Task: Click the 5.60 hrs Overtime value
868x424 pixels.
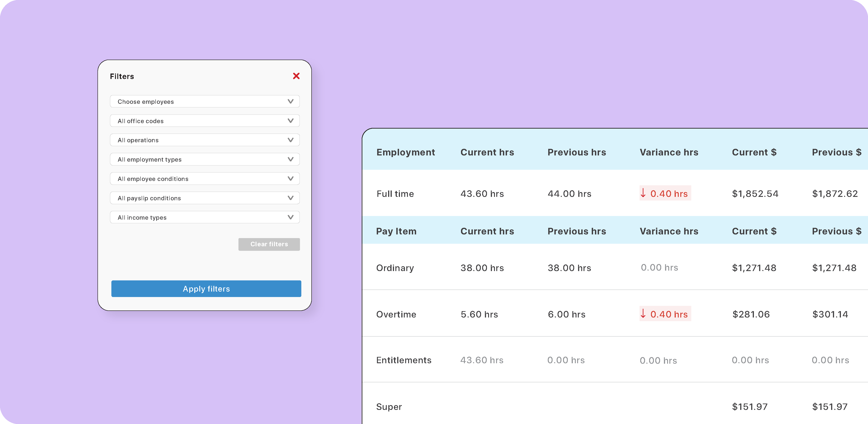Action: 479,315
